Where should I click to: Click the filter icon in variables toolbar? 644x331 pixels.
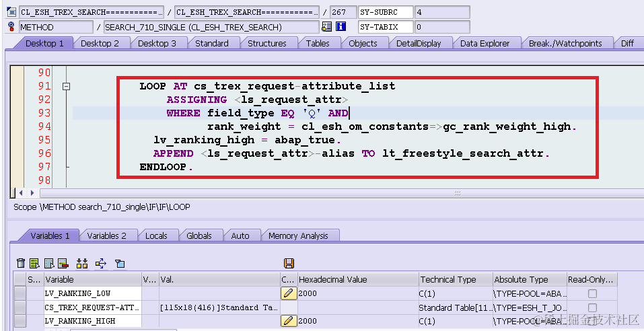tap(120, 263)
